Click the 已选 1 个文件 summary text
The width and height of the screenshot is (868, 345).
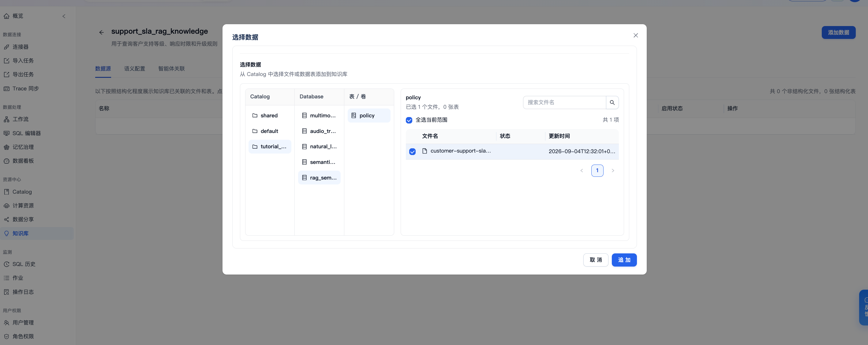coord(432,107)
